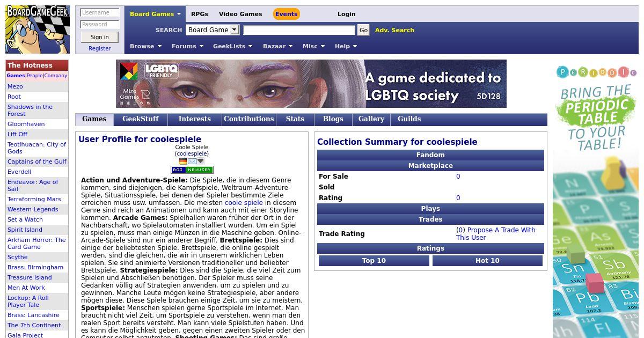Switch to the Guilds tab

tap(409, 119)
